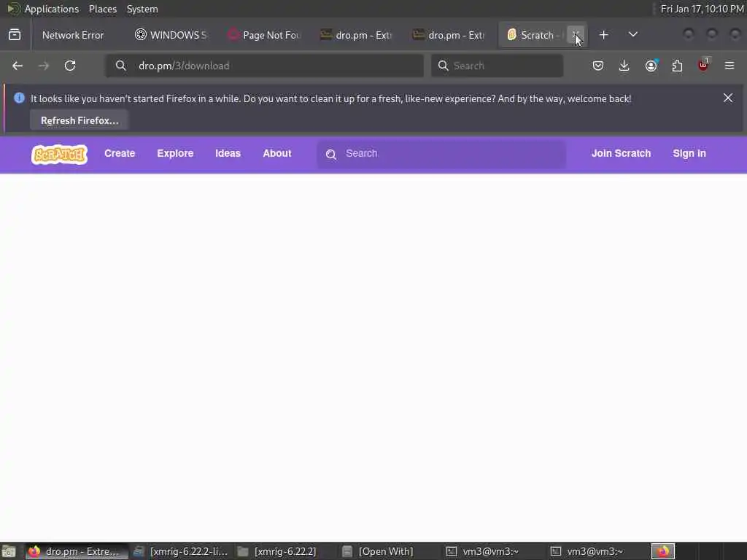Screen dimensions: 747x560
Task: Click Sign in on Scratch
Action: pos(689,153)
